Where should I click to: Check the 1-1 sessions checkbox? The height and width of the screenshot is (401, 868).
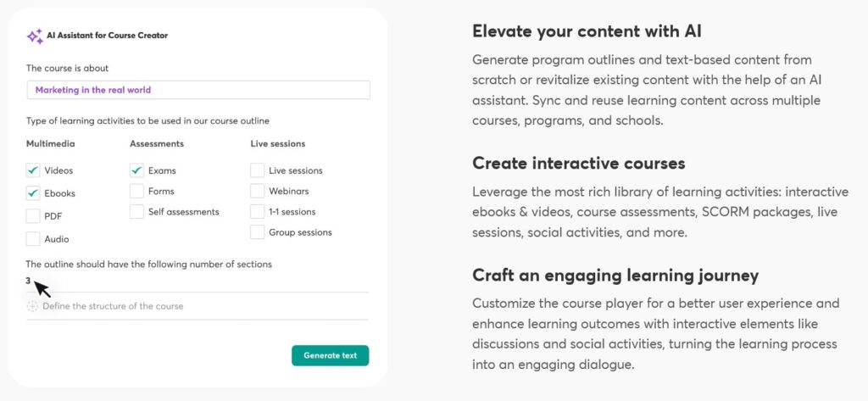pyautogui.click(x=258, y=212)
